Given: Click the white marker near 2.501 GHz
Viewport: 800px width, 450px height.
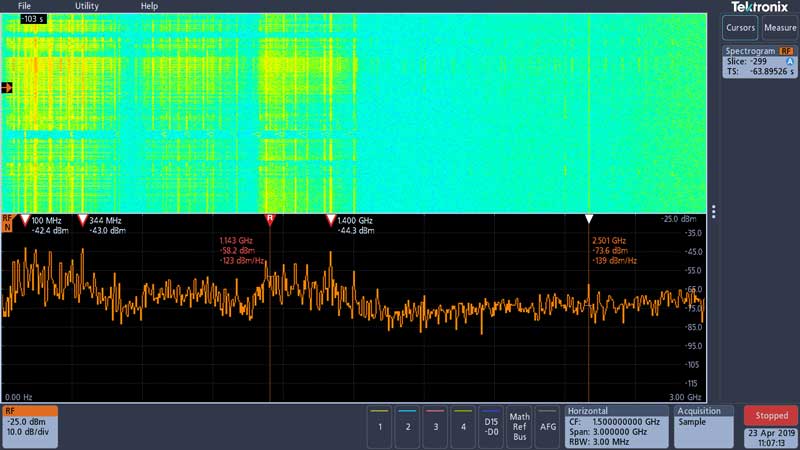Looking at the screenshot, I should (589, 219).
